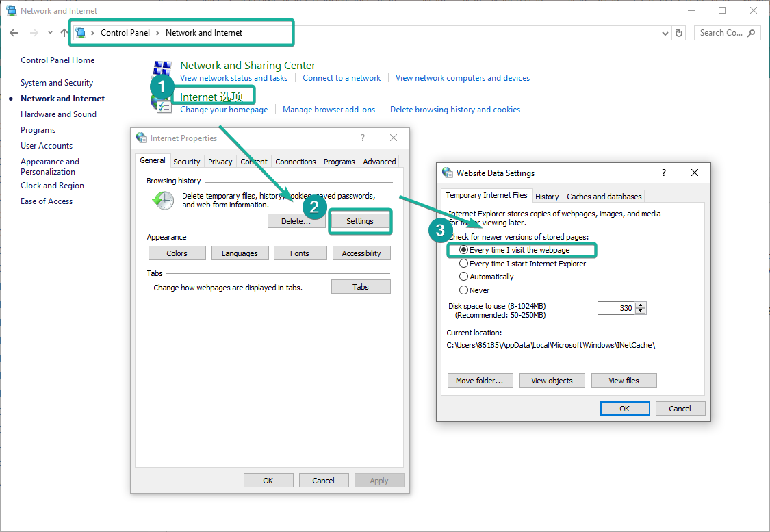
Task: Click the Delete... button
Action: [x=296, y=221]
